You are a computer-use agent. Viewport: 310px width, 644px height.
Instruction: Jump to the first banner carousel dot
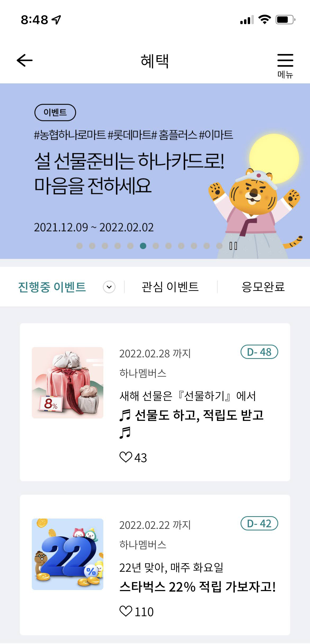coord(79,246)
